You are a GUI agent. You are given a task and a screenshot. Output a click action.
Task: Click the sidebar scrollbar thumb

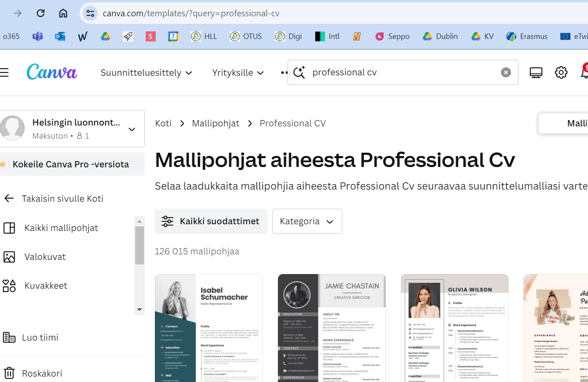pyautogui.click(x=139, y=246)
